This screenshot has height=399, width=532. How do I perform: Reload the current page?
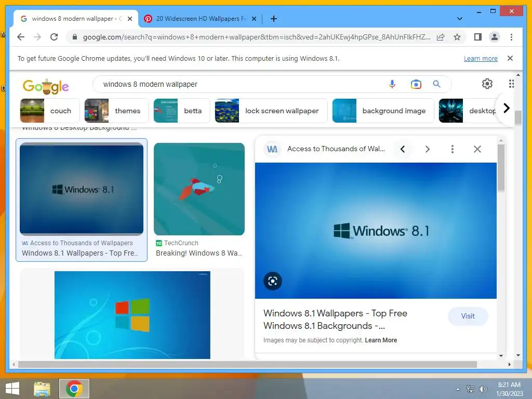click(54, 37)
